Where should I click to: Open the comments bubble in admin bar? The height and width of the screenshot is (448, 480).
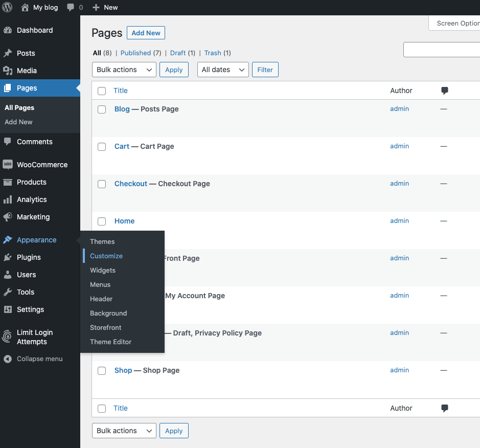tap(71, 7)
